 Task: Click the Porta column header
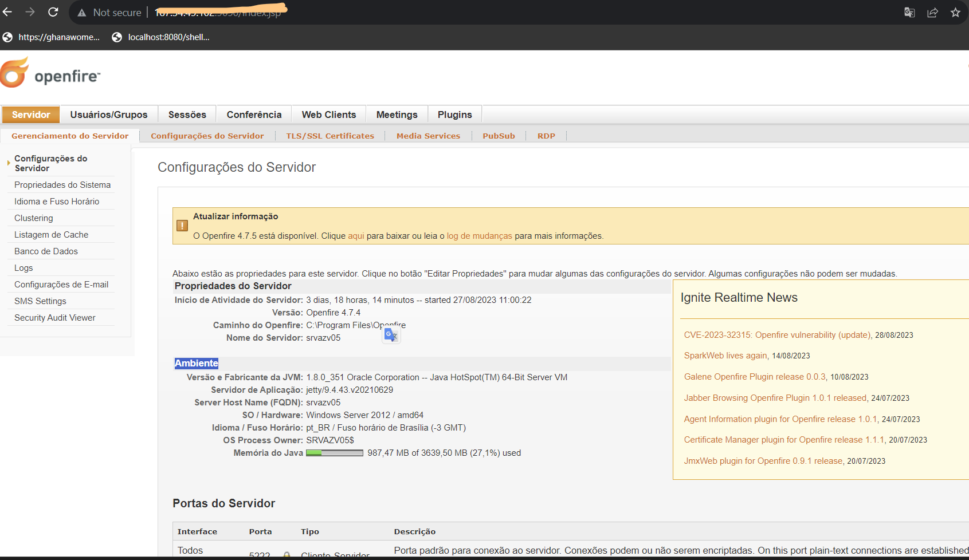pos(261,531)
